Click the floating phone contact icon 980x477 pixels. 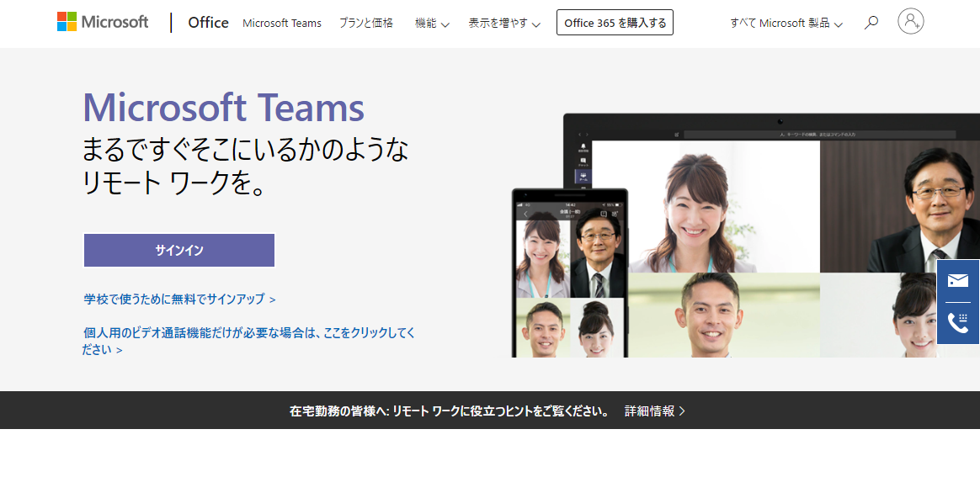coord(958,323)
